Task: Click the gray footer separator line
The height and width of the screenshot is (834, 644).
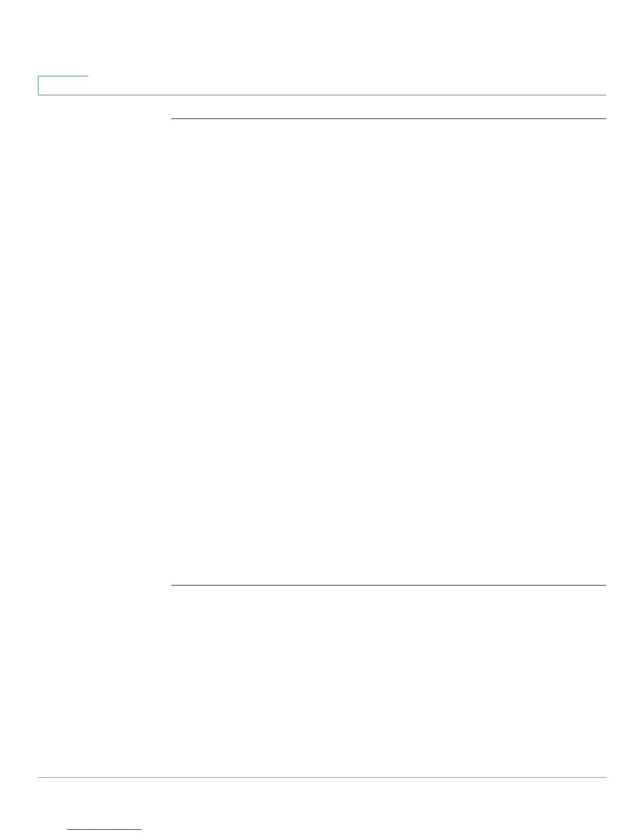Action: (x=322, y=777)
